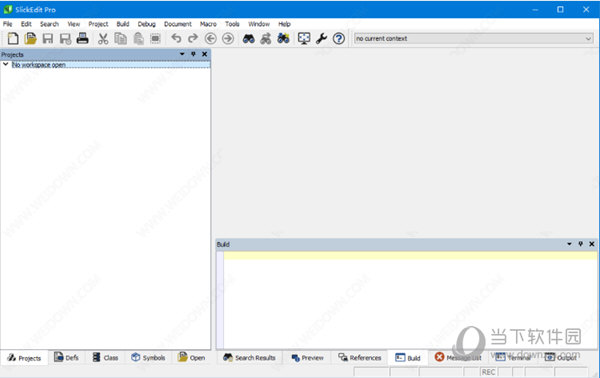Open the Project menu
Image resolution: width=600 pixels, height=378 pixels.
98,24
